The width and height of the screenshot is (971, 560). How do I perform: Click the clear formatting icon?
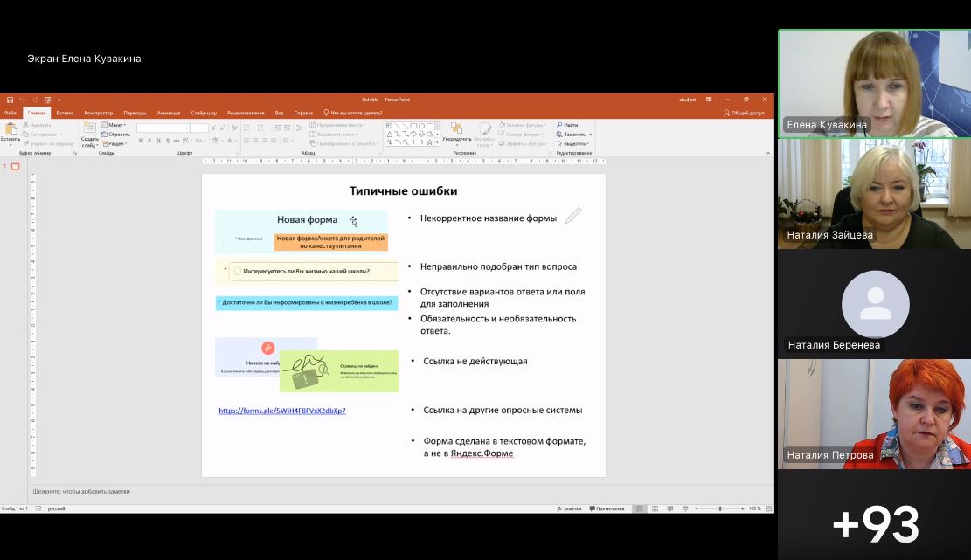tap(234, 128)
